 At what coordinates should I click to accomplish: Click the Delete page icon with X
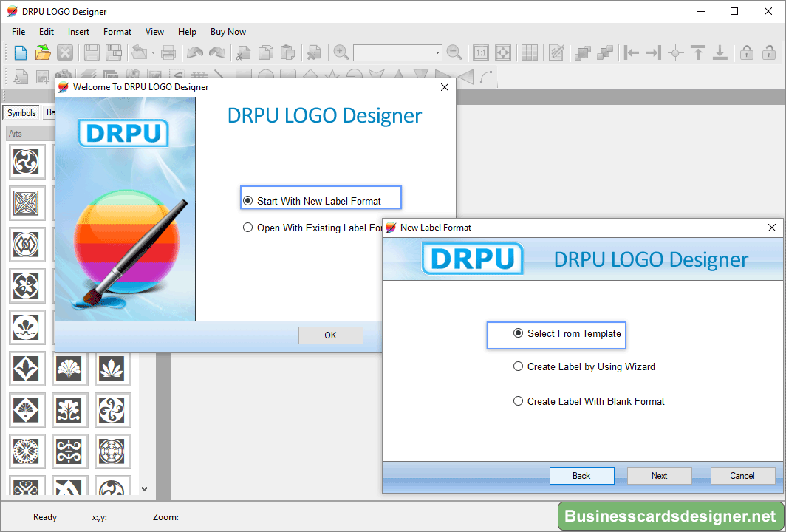pos(314,52)
